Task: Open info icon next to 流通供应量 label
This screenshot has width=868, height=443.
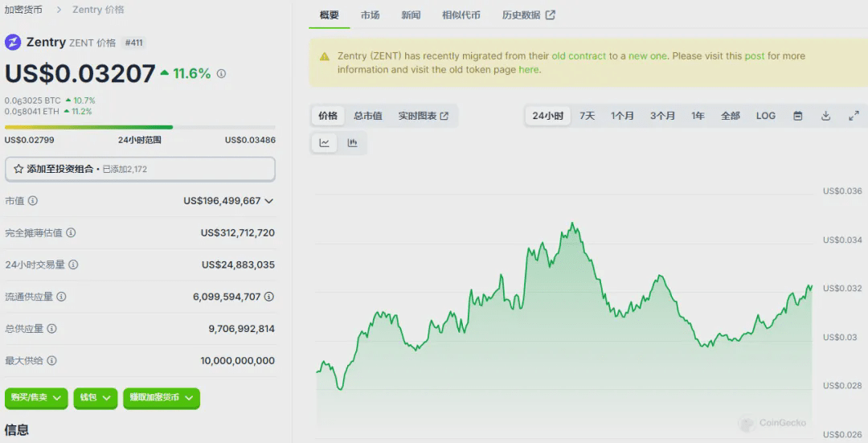Action: [61, 297]
